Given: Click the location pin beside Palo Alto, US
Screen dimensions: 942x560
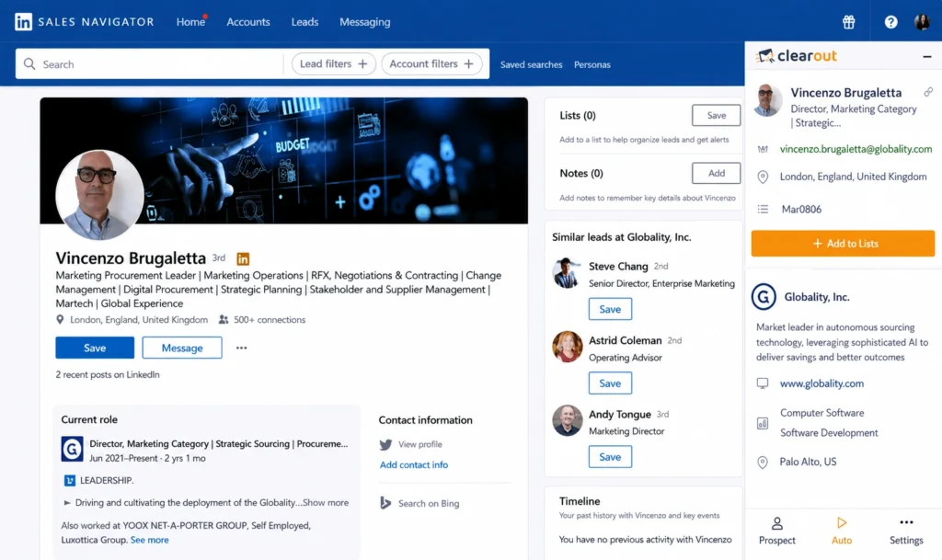Looking at the screenshot, I should [x=763, y=463].
